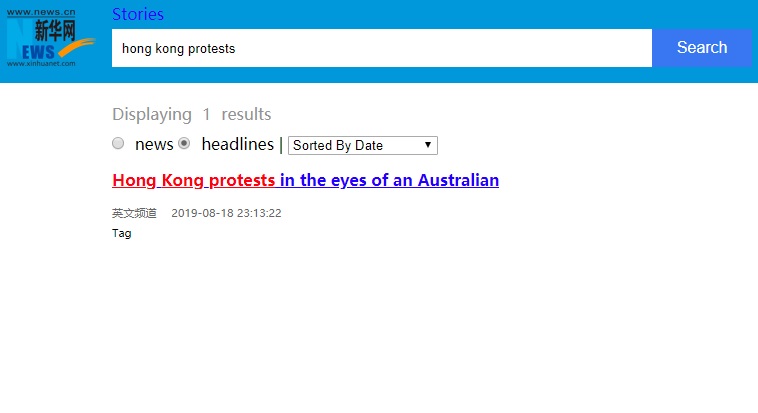Viewport: 758px width, 413px height.
Task: Click the Tag label under the result
Action: point(122,233)
